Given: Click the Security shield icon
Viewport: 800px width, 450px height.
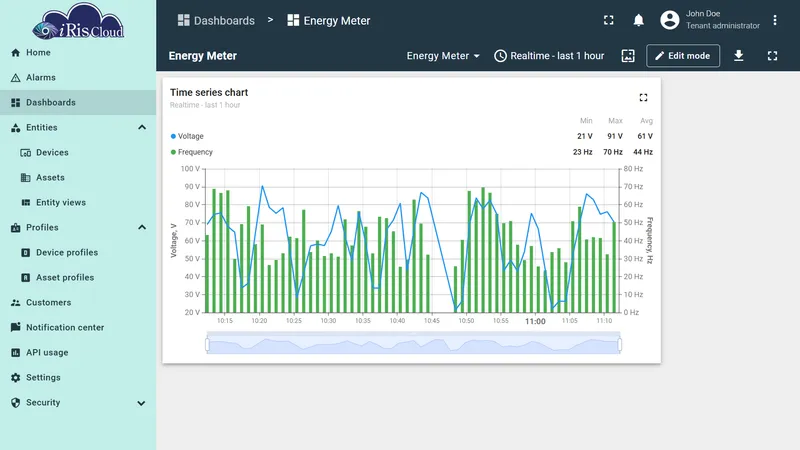Looking at the screenshot, I should tap(15, 403).
